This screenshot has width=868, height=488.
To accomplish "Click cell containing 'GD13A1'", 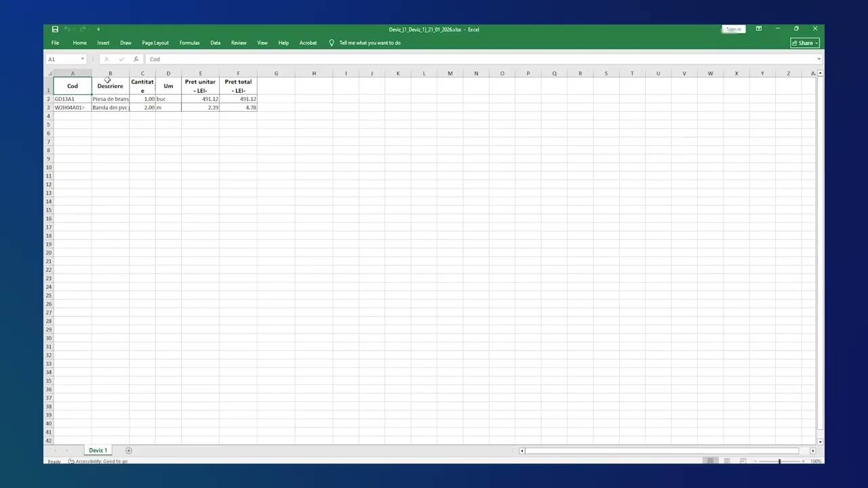I will (x=73, y=99).
